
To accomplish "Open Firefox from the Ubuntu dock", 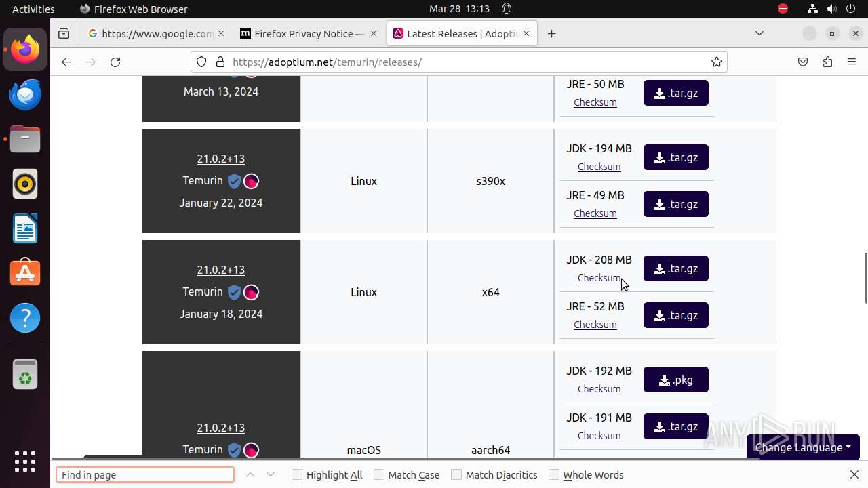I will click(25, 49).
